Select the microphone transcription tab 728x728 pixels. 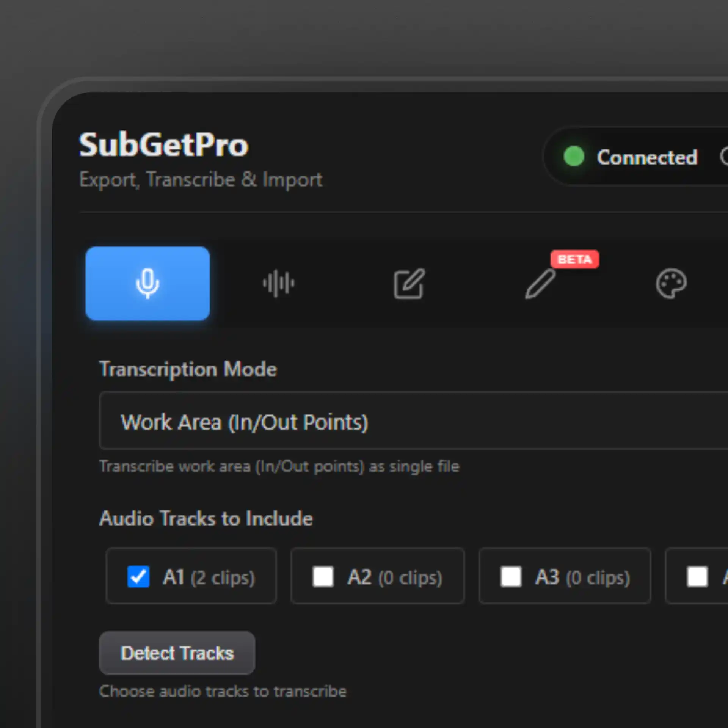point(147,283)
